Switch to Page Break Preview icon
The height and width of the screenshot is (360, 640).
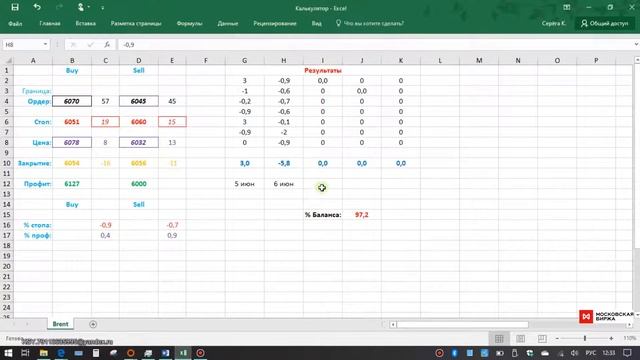[542, 338]
